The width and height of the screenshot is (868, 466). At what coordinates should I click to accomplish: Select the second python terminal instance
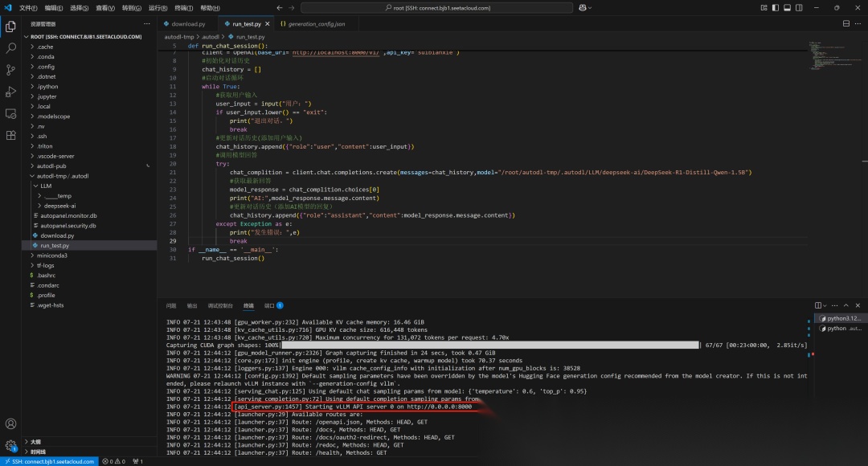click(840, 328)
